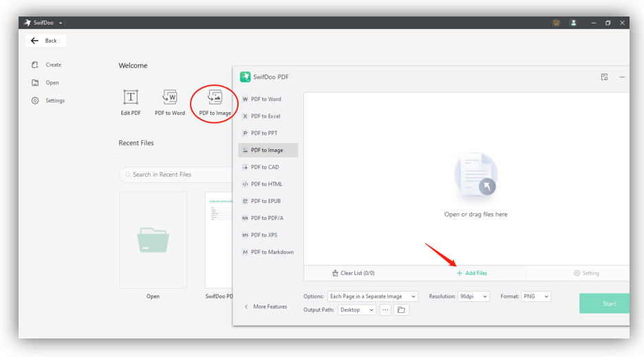This screenshot has width=644, height=357.
Task: Click the P/A icon beside PDF to PDF/A
Action: (x=245, y=218)
